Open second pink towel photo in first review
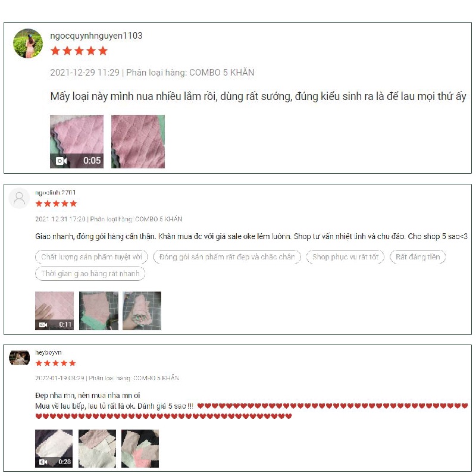 point(138,142)
